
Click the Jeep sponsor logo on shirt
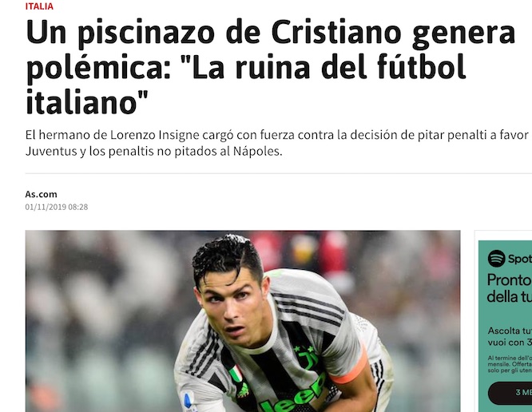click(295, 395)
